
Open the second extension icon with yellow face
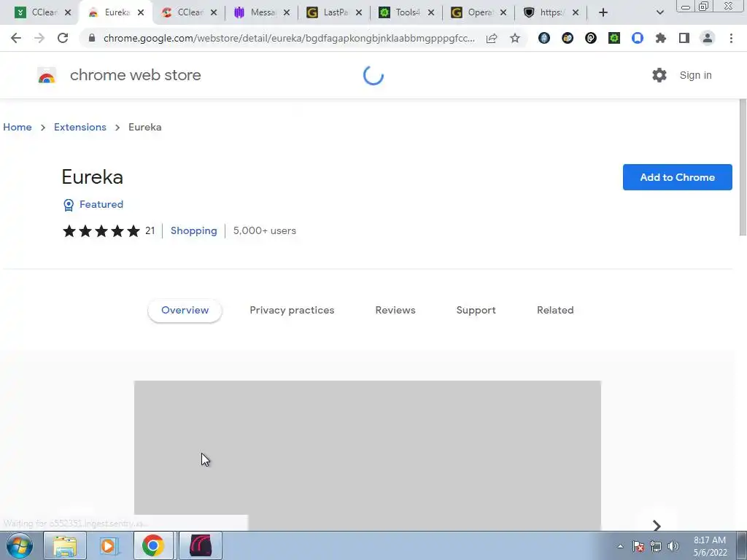[x=568, y=38]
